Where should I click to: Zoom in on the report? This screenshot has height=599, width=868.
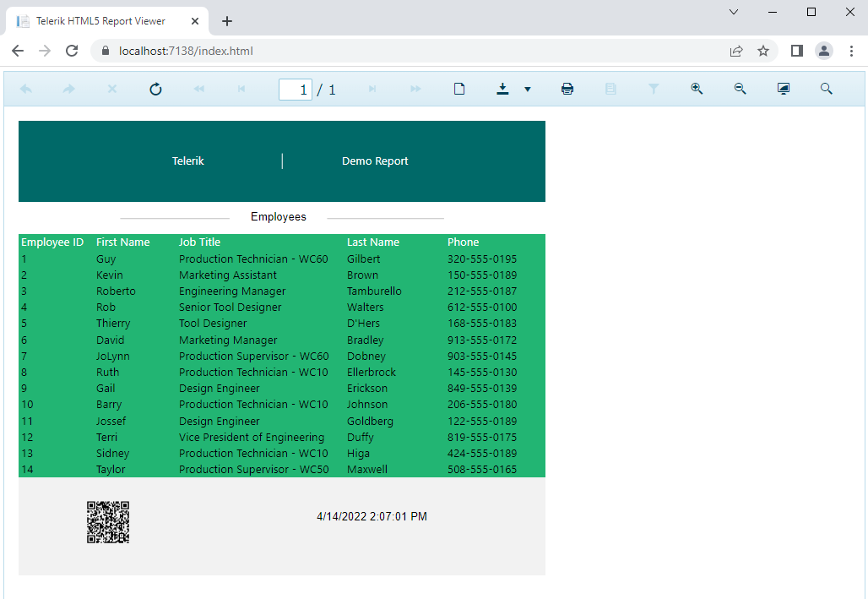[x=697, y=89]
